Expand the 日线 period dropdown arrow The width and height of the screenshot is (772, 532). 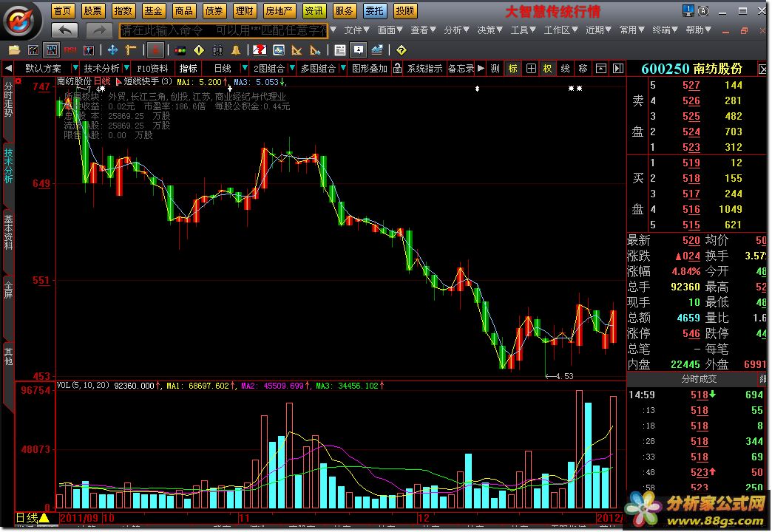244,68
